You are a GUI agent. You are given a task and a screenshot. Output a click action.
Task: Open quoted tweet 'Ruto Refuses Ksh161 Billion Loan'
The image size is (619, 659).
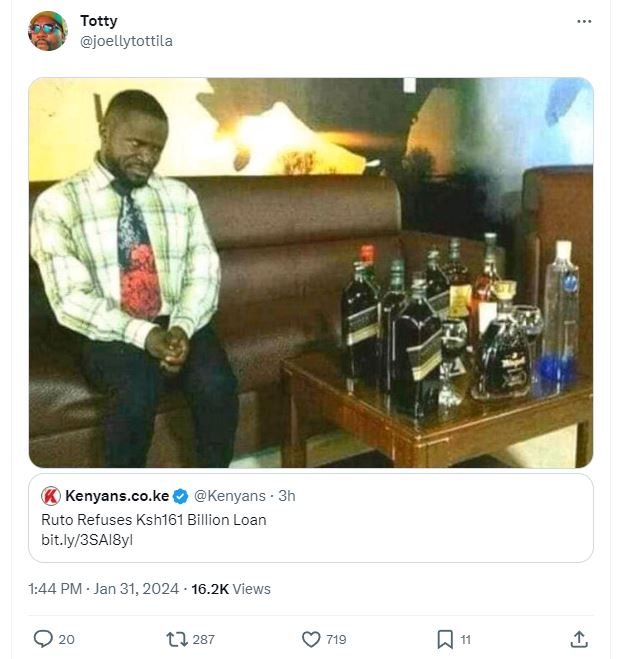(154, 520)
